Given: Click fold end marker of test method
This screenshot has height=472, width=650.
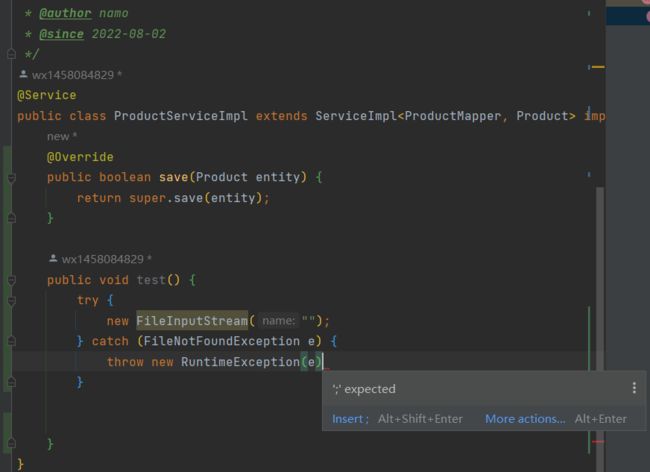Looking at the screenshot, I should 12,443.
